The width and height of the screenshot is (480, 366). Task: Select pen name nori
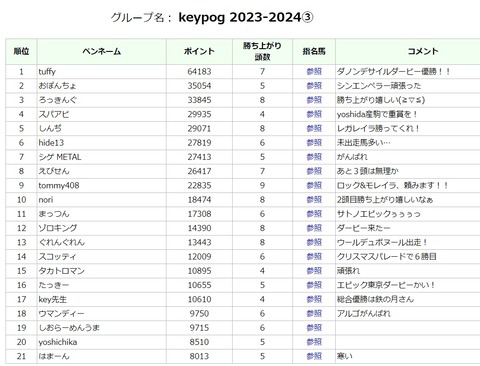pos(46,200)
